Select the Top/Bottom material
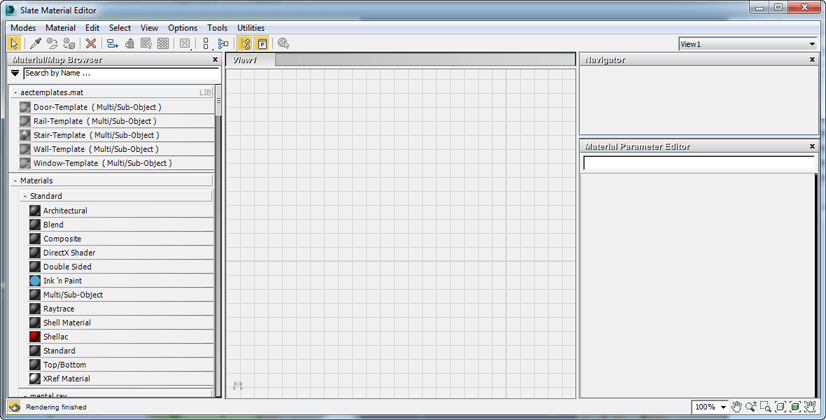This screenshot has height=420, width=826. pos(121,365)
